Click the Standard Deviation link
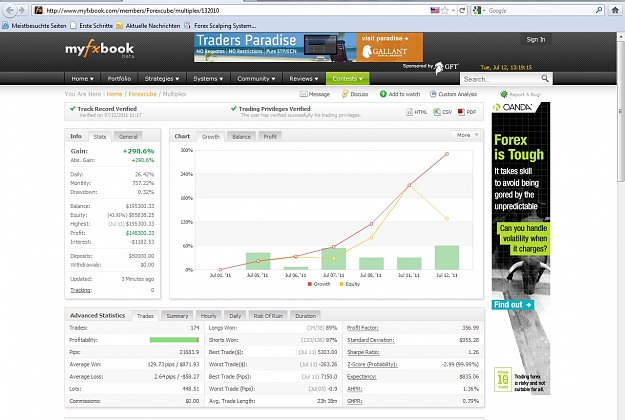The width and height of the screenshot is (625, 420). (x=371, y=340)
